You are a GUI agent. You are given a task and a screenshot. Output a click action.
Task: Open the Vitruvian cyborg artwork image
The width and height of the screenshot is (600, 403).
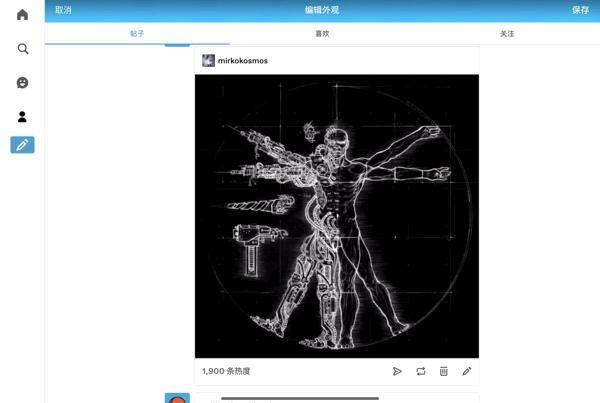(337, 216)
